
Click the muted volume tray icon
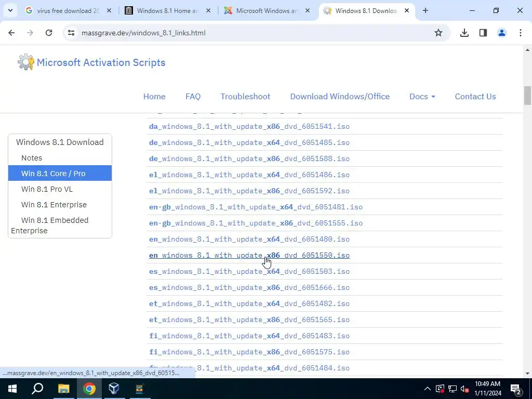[x=464, y=389]
